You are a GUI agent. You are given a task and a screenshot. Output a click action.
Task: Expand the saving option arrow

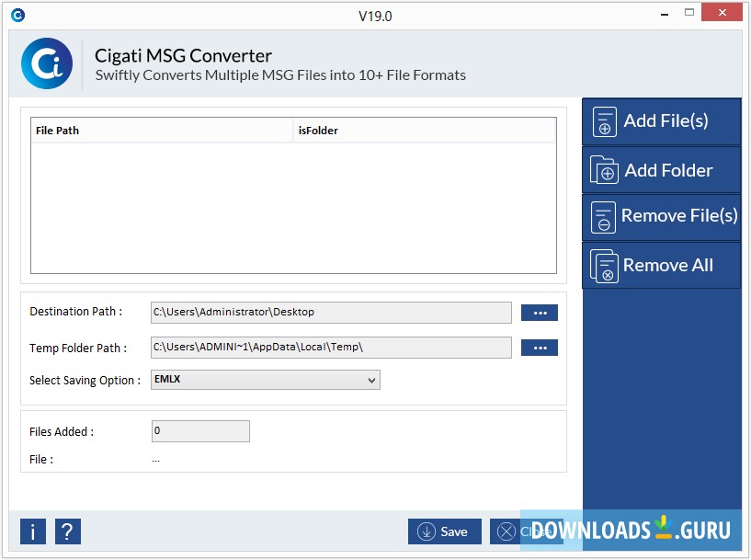[373, 380]
